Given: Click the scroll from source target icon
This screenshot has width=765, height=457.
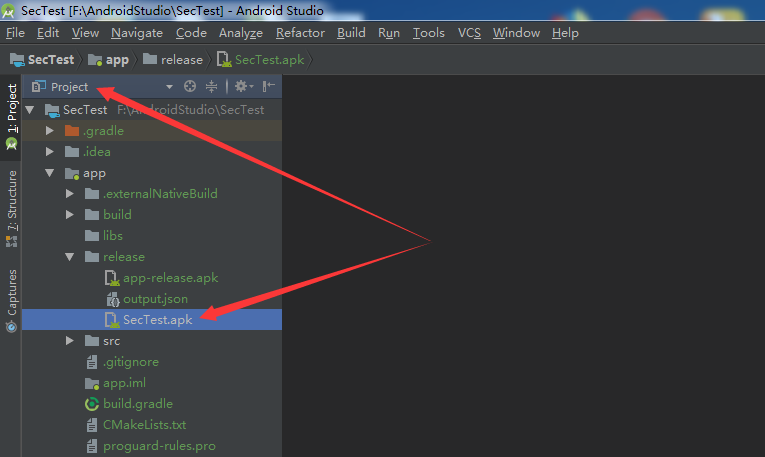Looking at the screenshot, I should coord(190,87).
